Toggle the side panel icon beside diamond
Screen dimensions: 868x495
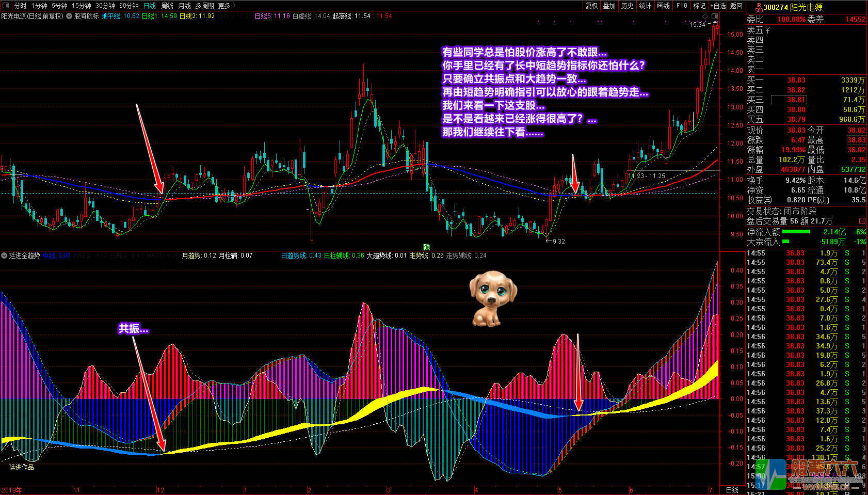point(715,17)
